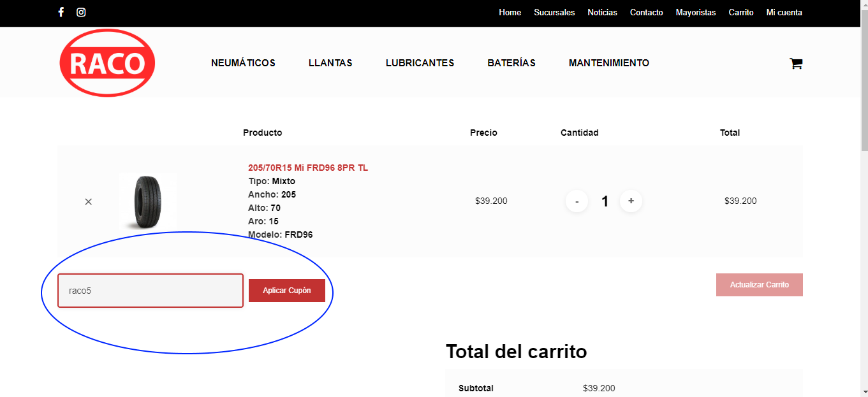
Task: Click the Producto column header
Action: tap(262, 133)
